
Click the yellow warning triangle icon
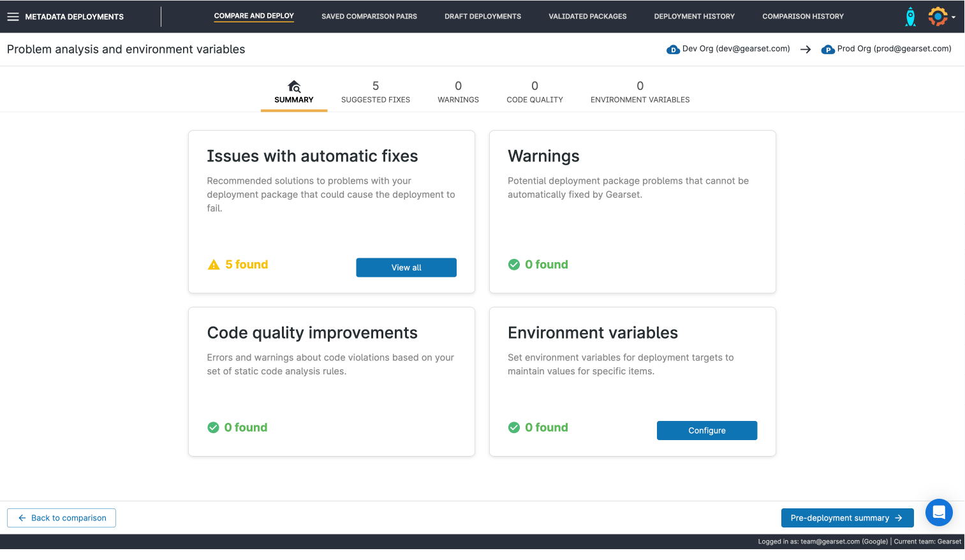[214, 265]
